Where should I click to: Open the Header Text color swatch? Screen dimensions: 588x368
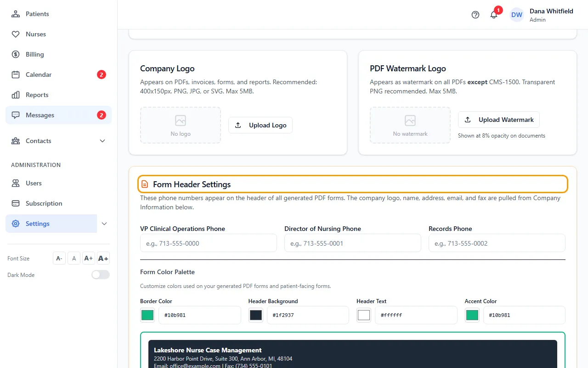[364, 315]
